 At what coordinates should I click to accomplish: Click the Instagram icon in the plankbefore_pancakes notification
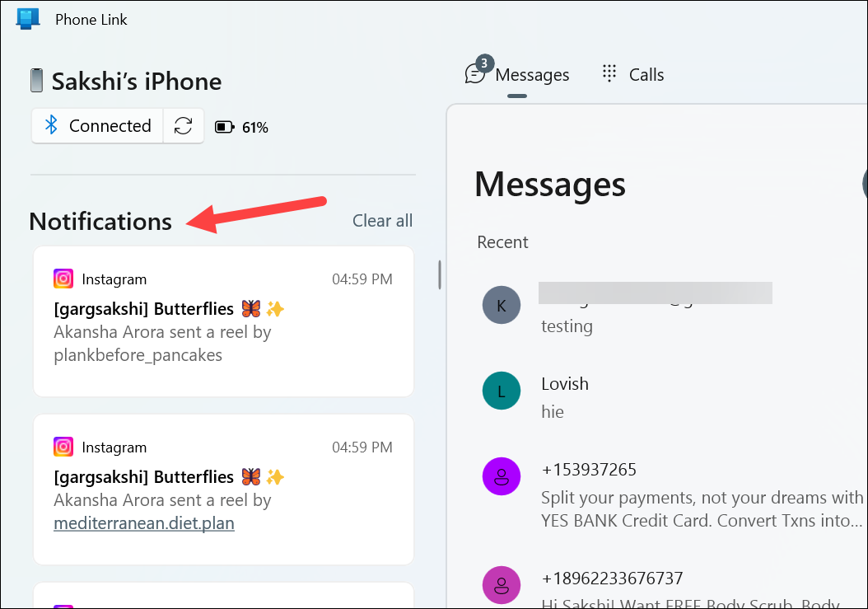(63, 279)
